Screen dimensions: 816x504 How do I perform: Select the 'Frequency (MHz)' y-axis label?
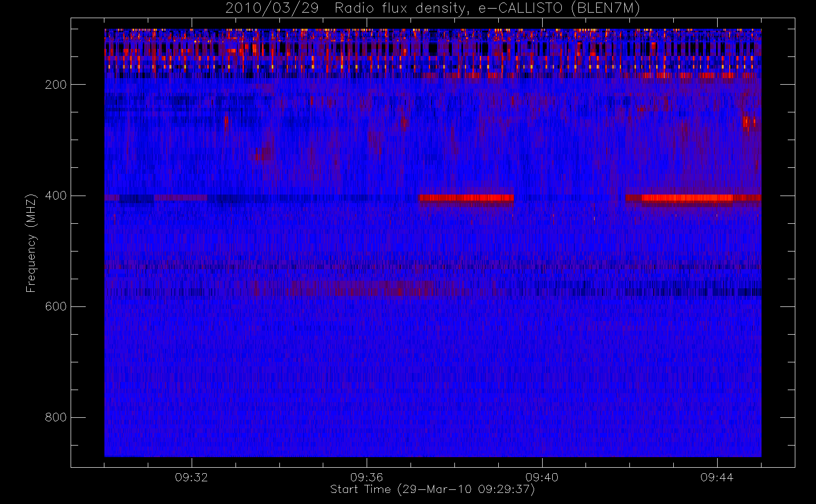tap(31, 243)
